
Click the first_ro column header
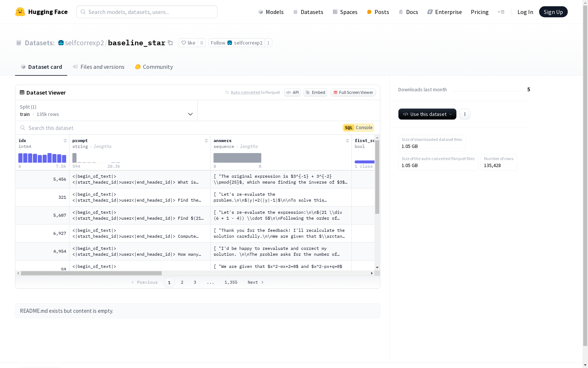tap(365, 141)
